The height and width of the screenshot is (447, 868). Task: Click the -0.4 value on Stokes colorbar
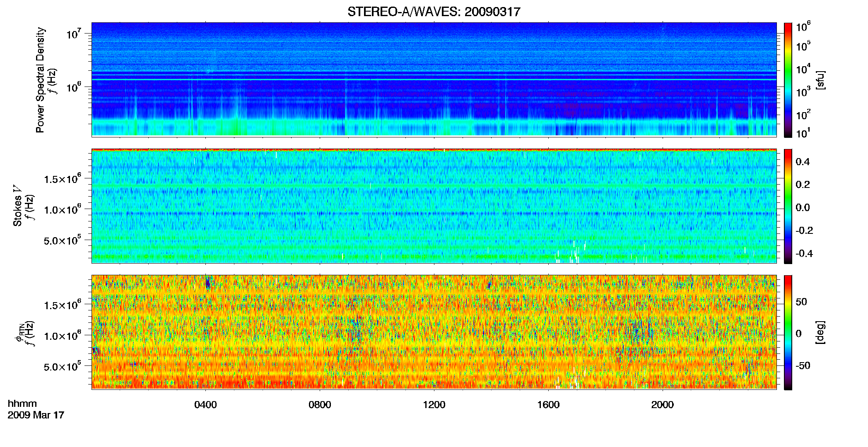pos(804,253)
